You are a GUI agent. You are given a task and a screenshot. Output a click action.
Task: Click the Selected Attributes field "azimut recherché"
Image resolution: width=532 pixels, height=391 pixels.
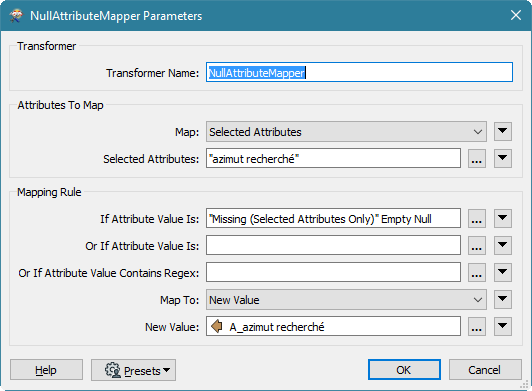point(333,158)
